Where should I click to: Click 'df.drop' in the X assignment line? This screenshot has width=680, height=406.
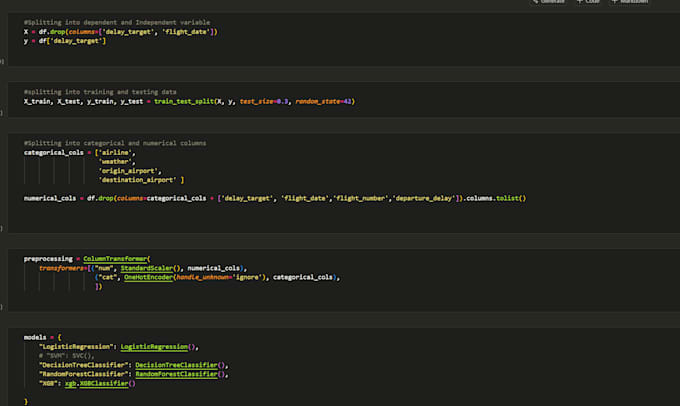tap(51, 32)
